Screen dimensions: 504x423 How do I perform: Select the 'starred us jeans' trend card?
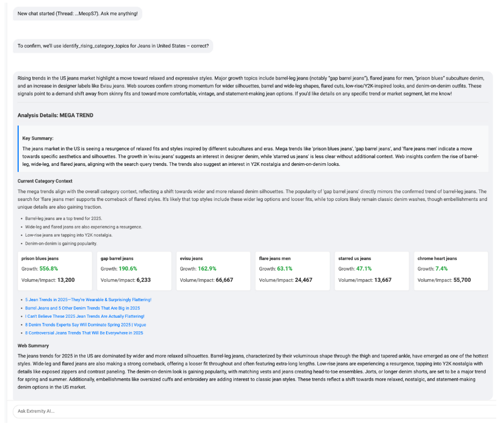tap(372, 271)
